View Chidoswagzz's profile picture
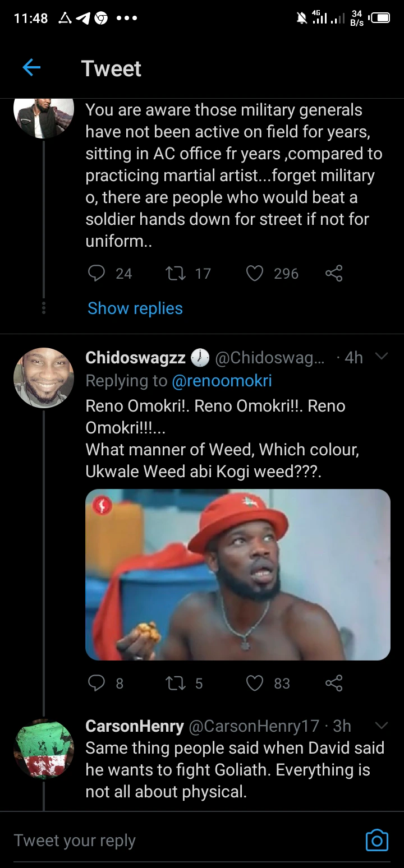This screenshot has height=868, width=404. [x=44, y=377]
